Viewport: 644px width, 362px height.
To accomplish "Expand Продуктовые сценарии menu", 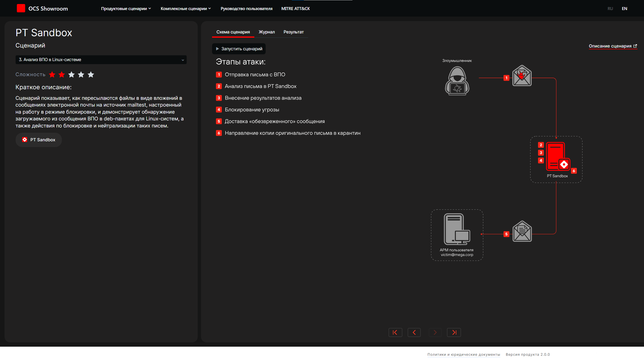I will (x=126, y=9).
